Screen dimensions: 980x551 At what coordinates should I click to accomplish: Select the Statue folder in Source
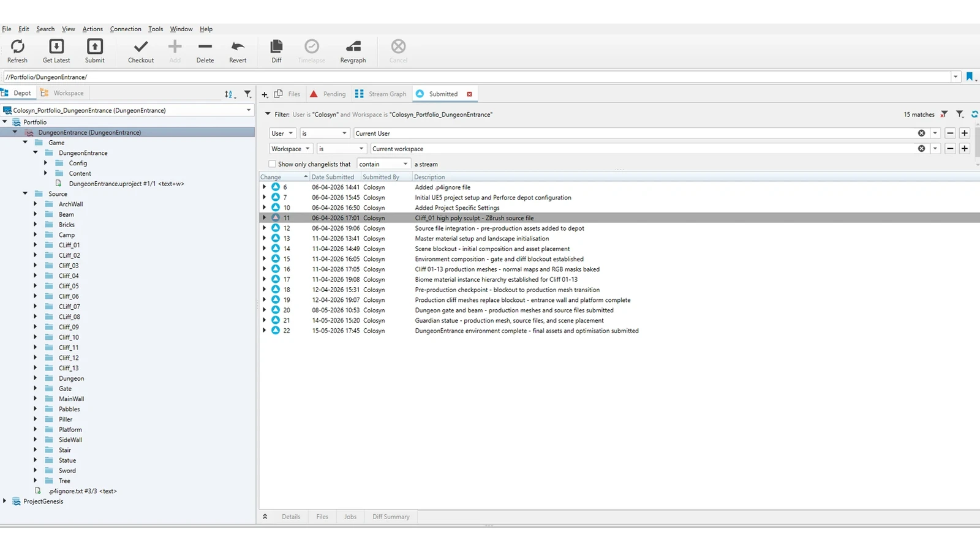tap(67, 460)
